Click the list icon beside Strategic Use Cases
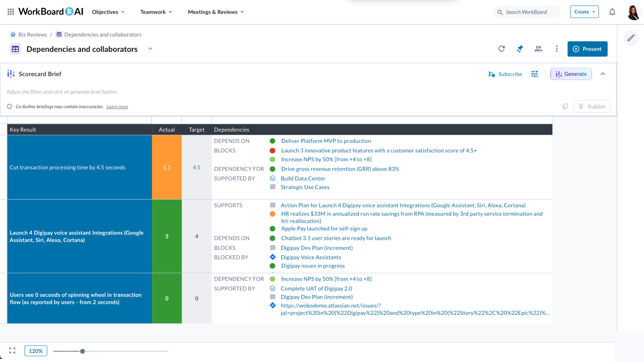This screenshot has height=362, width=644. point(273,187)
